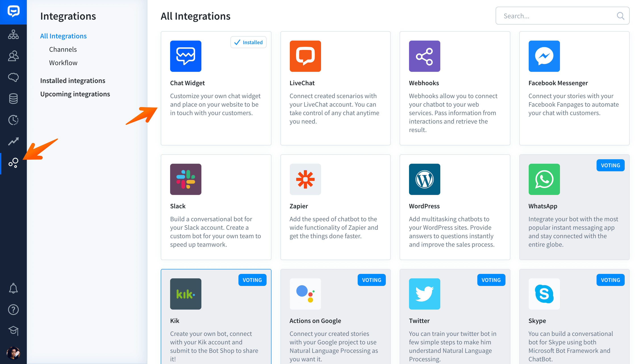This screenshot has width=643, height=364.
Task: Click the Twitter bird logo icon
Action: coord(425,294)
